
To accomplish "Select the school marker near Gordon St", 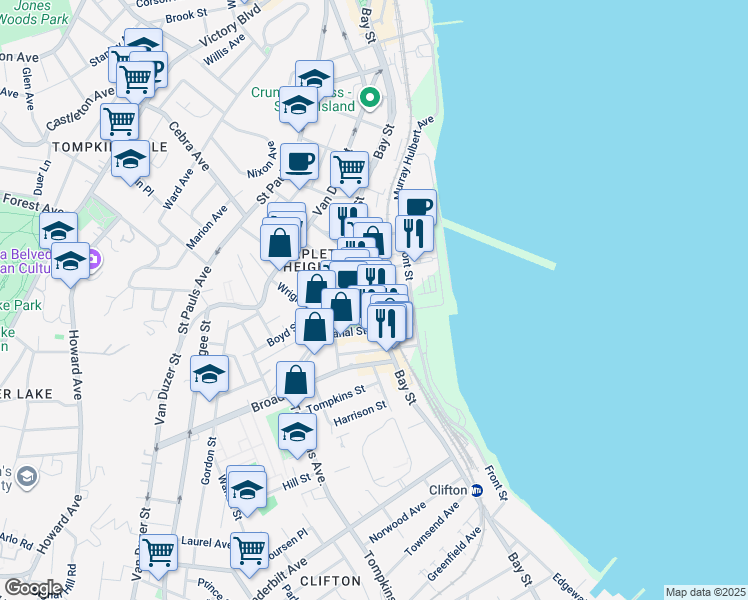I will coord(209,374).
